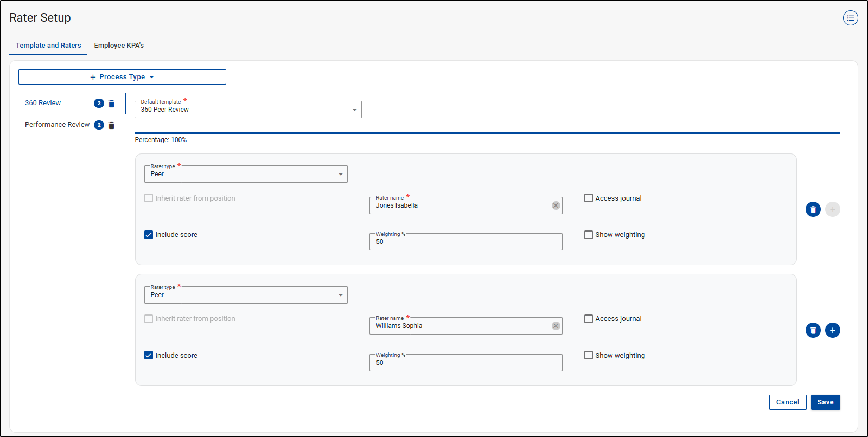Enable Access journal for Jones Isabella

pyautogui.click(x=589, y=198)
